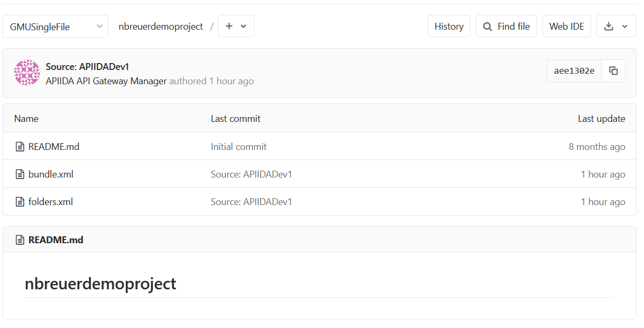The width and height of the screenshot is (644, 328).
Task: Open the repository History
Action: tap(449, 25)
